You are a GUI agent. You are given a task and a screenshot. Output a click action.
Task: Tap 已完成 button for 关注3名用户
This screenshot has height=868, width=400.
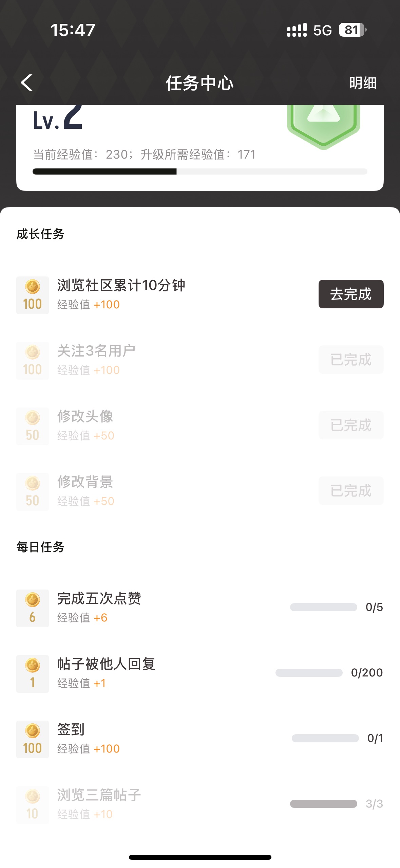pyautogui.click(x=351, y=360)
